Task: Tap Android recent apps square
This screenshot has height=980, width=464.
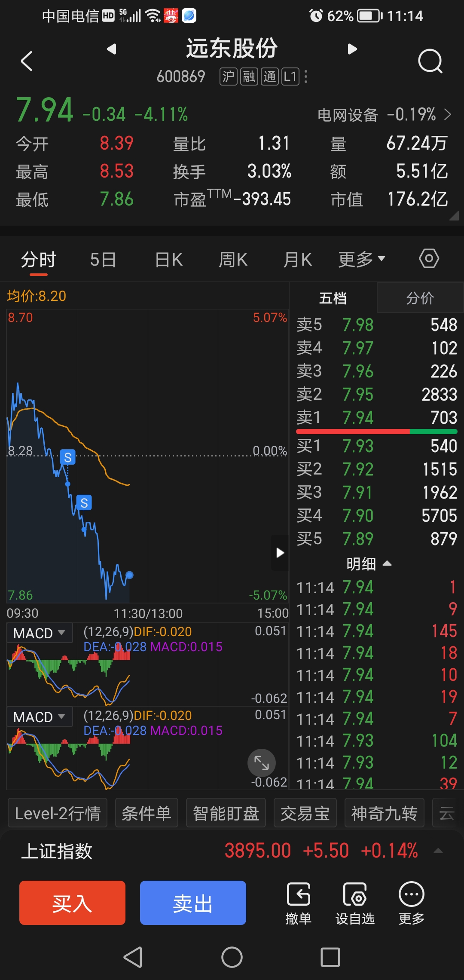Action: [x=330, y=957]
